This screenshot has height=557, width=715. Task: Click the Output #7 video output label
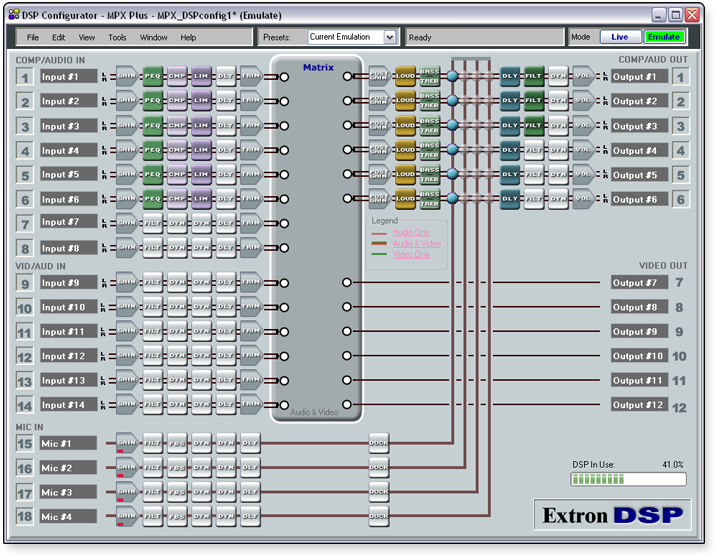638,283
